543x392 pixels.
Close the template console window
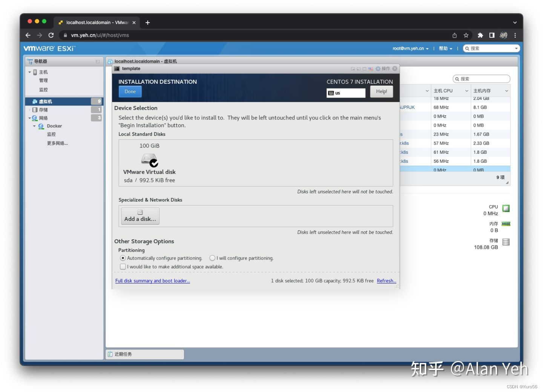(395, 69)
